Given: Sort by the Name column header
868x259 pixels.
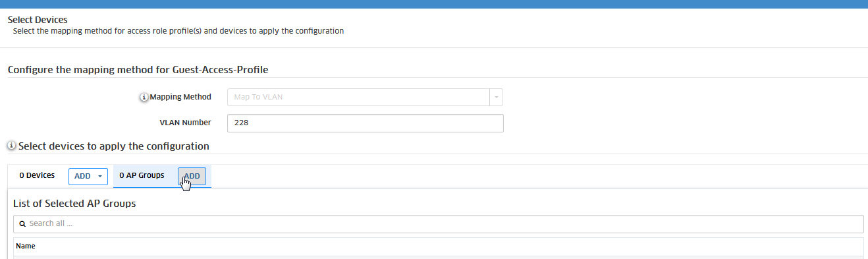Looking at the screenshot, I should point(26,246).
